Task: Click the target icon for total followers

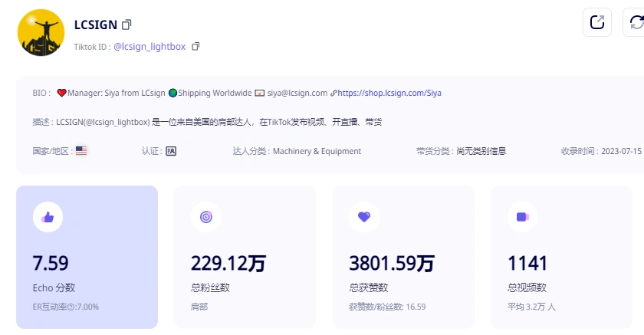Action: pos(205,217)
